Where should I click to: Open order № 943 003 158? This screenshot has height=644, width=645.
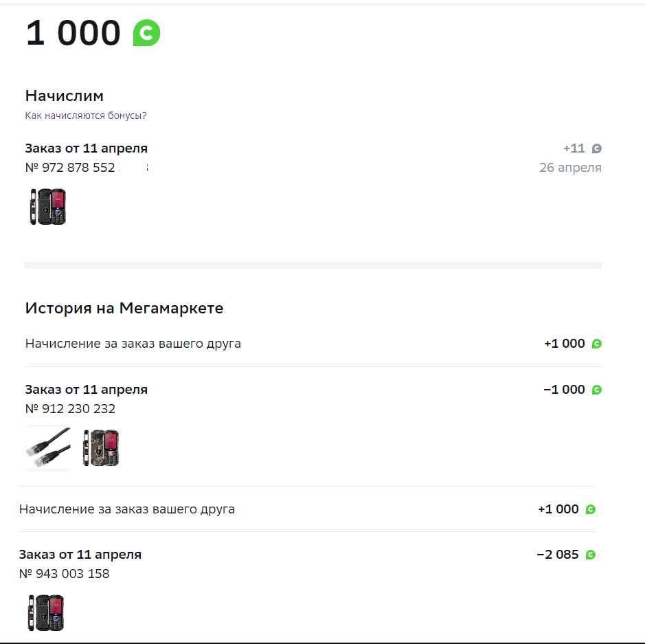[64, 574]
